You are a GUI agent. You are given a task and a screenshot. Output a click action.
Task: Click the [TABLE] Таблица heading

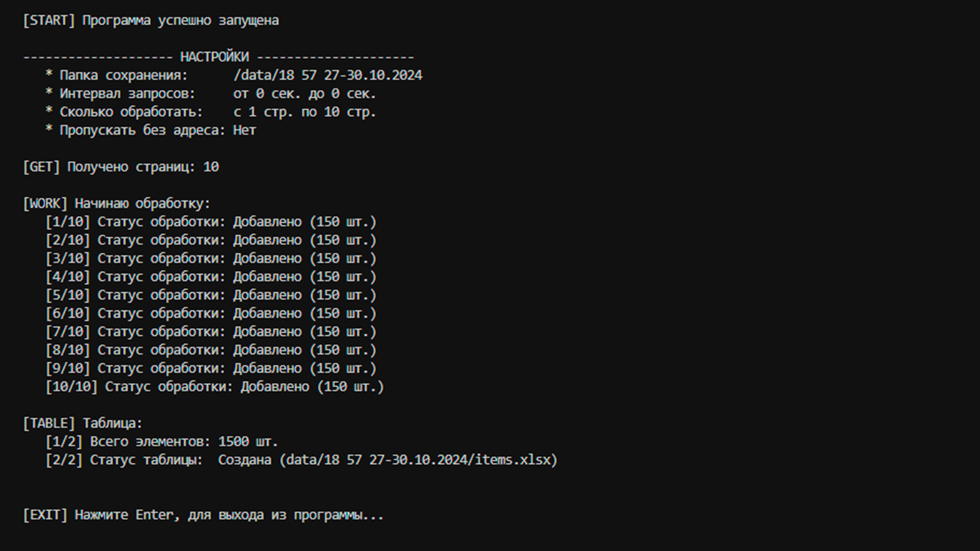[83, 424]
